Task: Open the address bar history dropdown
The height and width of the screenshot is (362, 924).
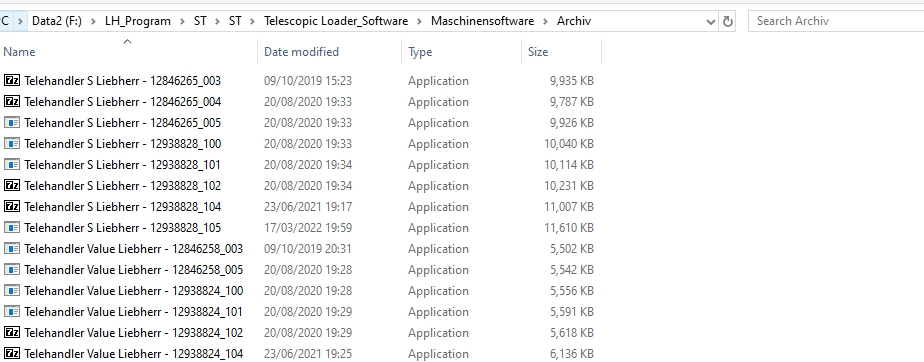Action: pyautogui.click(x=711, y=21)
